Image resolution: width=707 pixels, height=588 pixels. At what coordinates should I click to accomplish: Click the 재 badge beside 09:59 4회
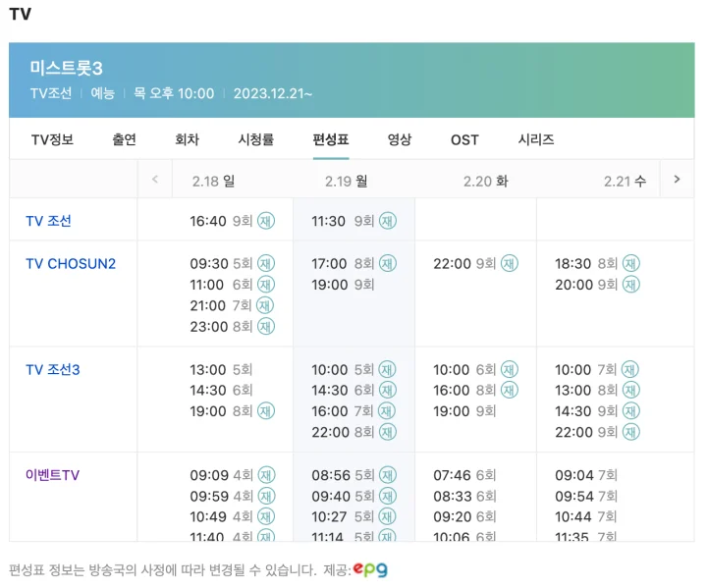[266, 496]
